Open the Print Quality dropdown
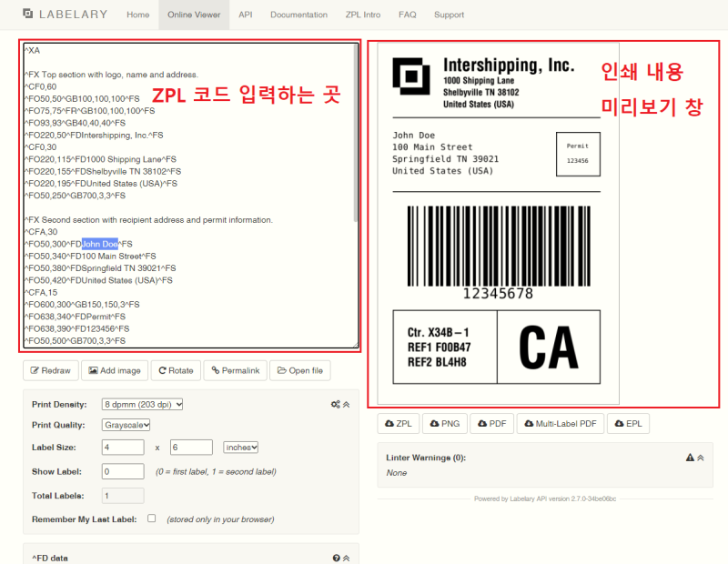The width and height of the screenshot is (728, 564). 126,425
